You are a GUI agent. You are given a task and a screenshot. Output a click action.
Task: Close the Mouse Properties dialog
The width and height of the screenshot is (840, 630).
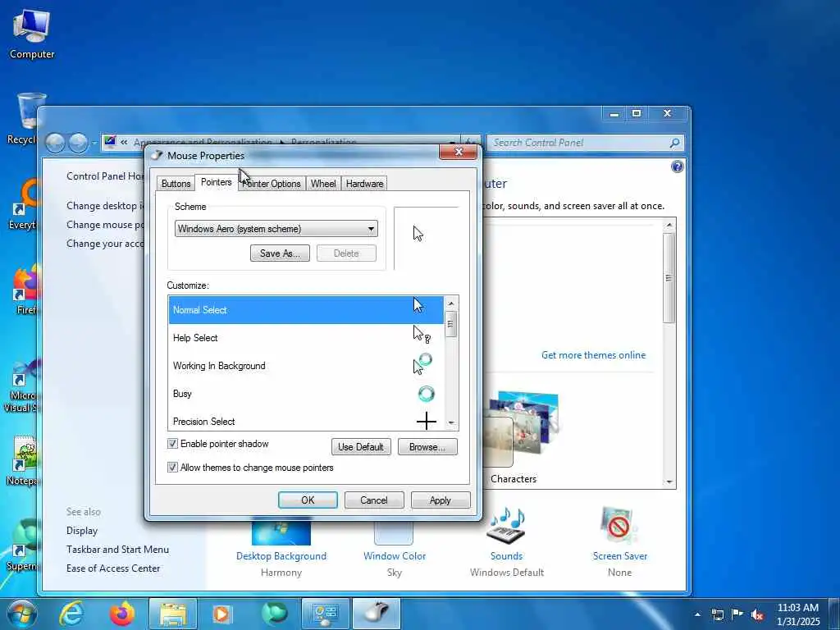[458, 152]
